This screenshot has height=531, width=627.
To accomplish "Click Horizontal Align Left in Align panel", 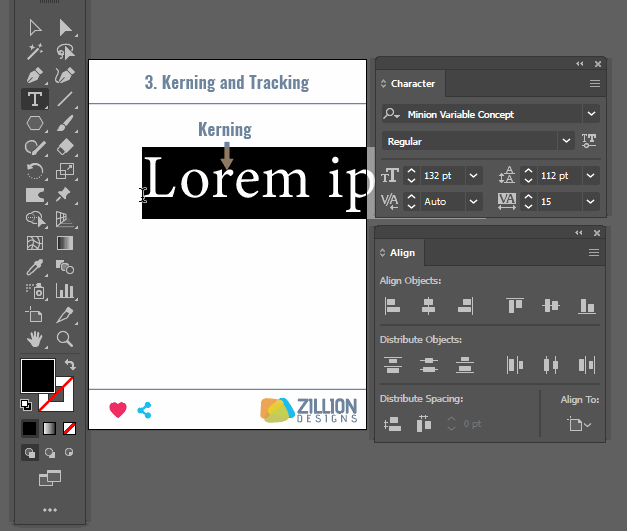I will click(x=393, y=306).
